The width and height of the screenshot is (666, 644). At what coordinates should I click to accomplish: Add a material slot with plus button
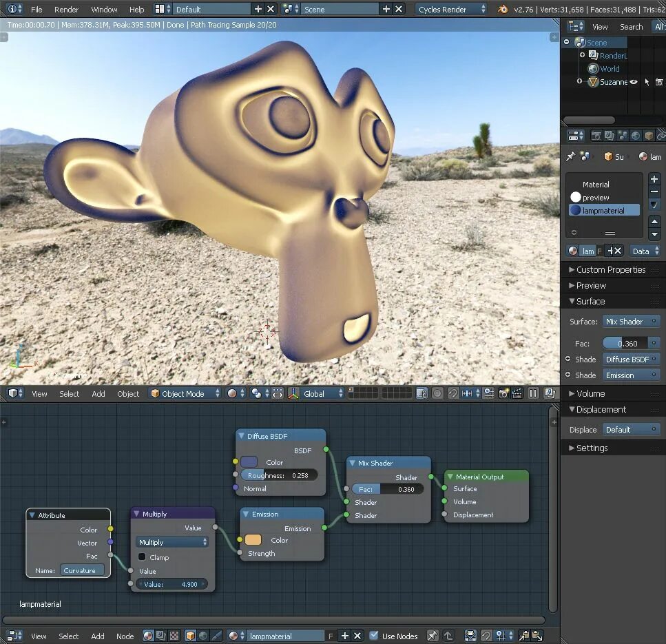click(x=654, y=179)
